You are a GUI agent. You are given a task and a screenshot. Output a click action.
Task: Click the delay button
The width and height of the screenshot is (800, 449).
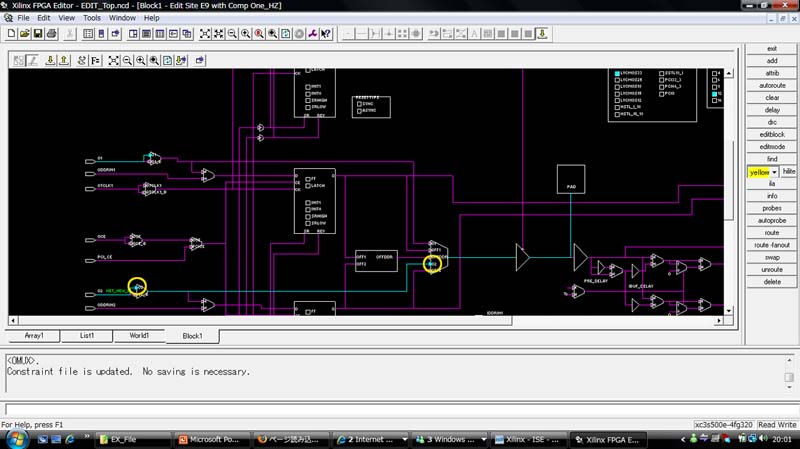772,110
